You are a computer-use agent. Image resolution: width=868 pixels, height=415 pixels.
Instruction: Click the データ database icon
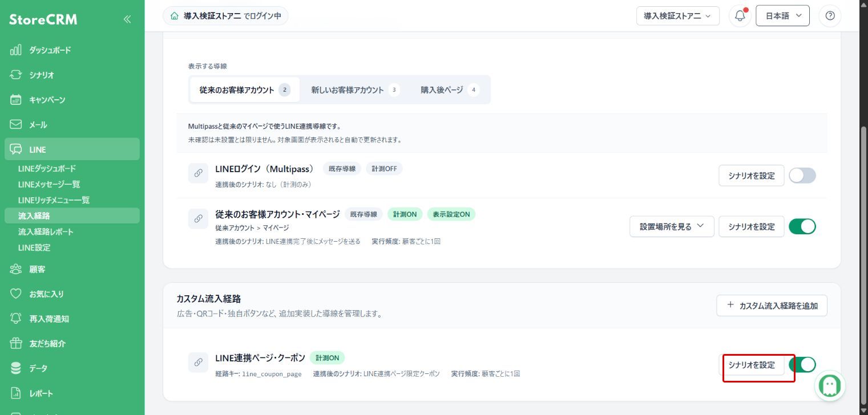click(16, 368)
